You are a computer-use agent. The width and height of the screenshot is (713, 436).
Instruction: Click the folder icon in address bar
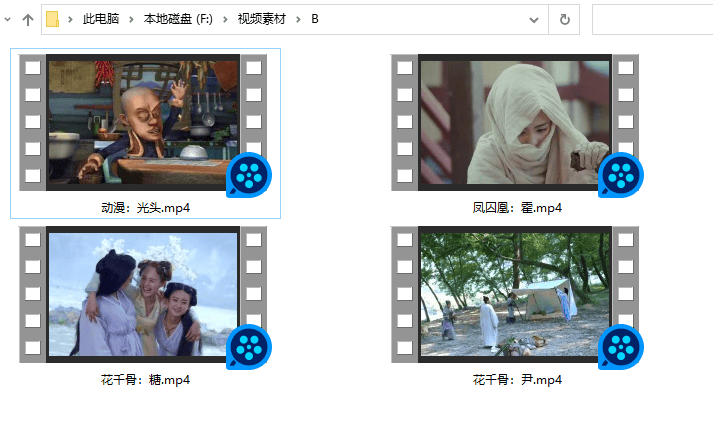click(x=53, y=19)
